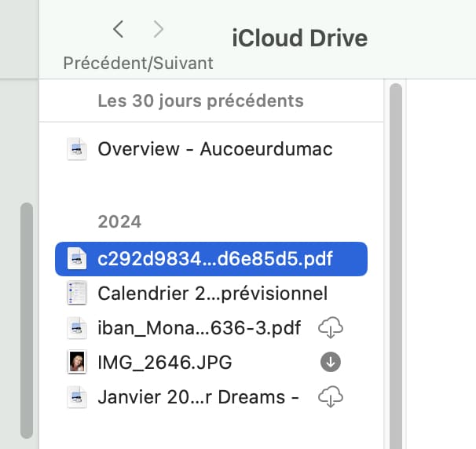Click the iban_Mona PDF file icon
The height and width of the screenshot is (449, 476).
click(x=77, y=328)
